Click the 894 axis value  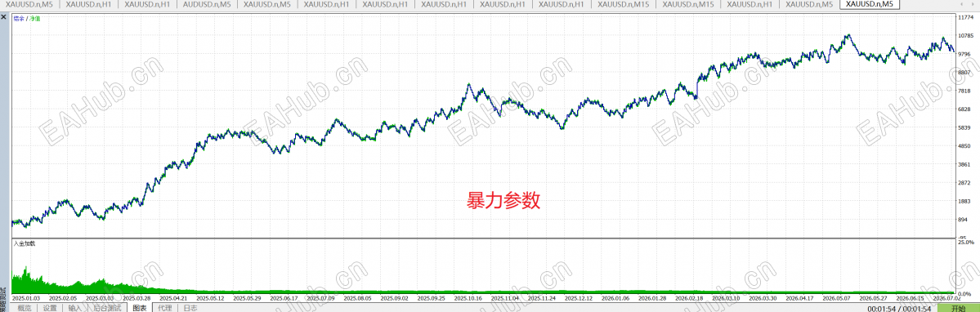click(x=963, y=220)
